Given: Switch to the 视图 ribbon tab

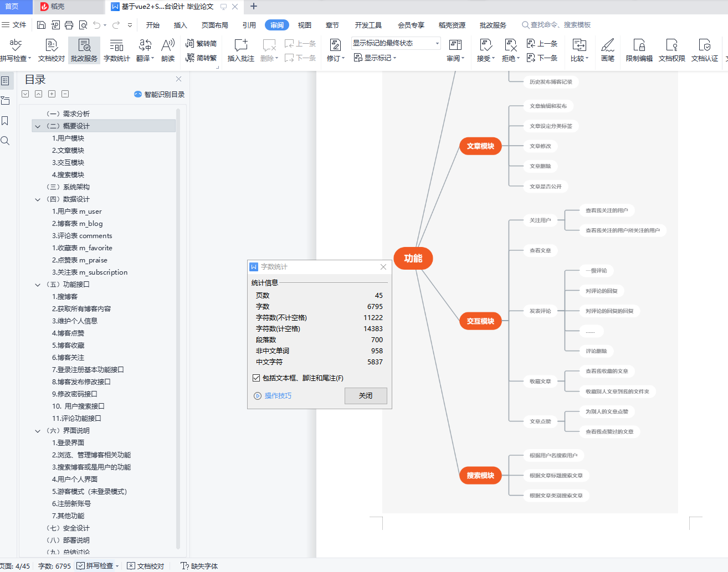Looking at the screenshot, I should (305, 25).
